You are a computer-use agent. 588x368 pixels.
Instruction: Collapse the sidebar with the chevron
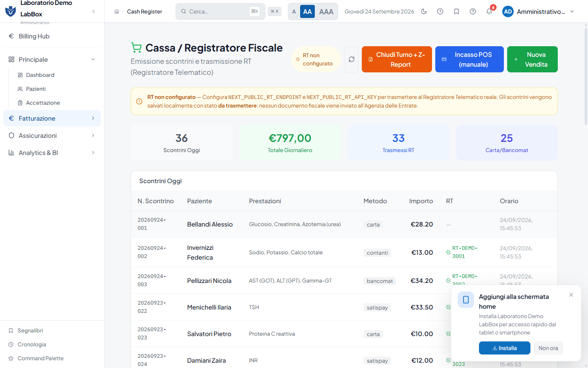coord(94,11)
